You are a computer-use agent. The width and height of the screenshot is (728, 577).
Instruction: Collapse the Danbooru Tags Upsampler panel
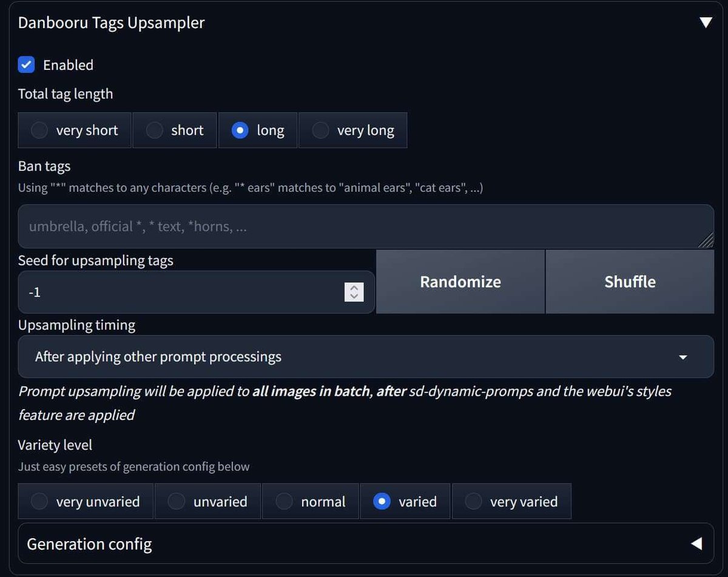pos(706,22)
